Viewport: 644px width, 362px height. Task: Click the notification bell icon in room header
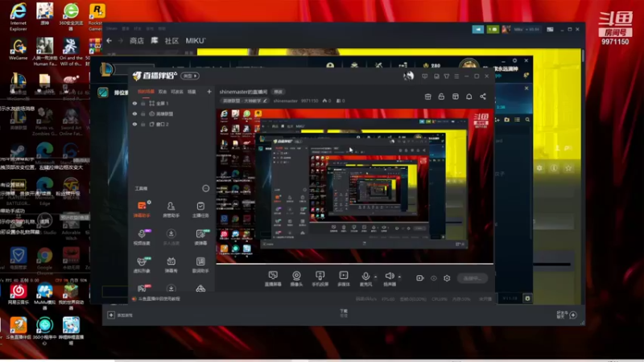pos(469,97)
